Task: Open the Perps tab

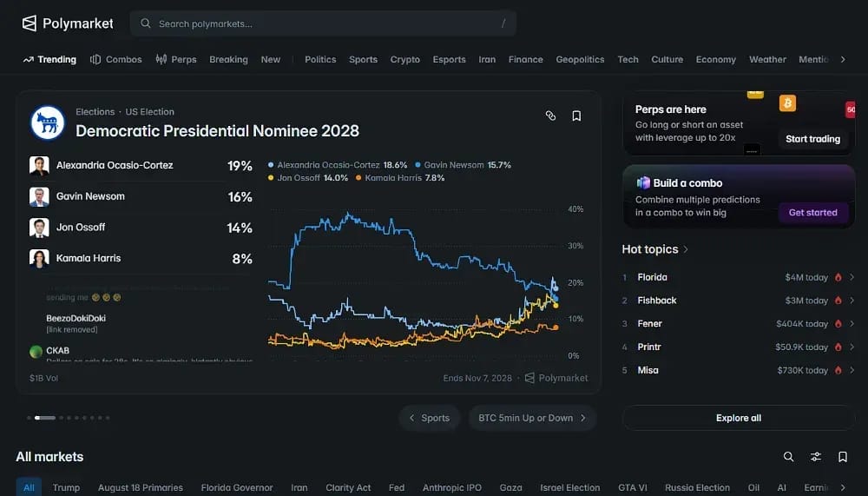Action: pos(176,59)
